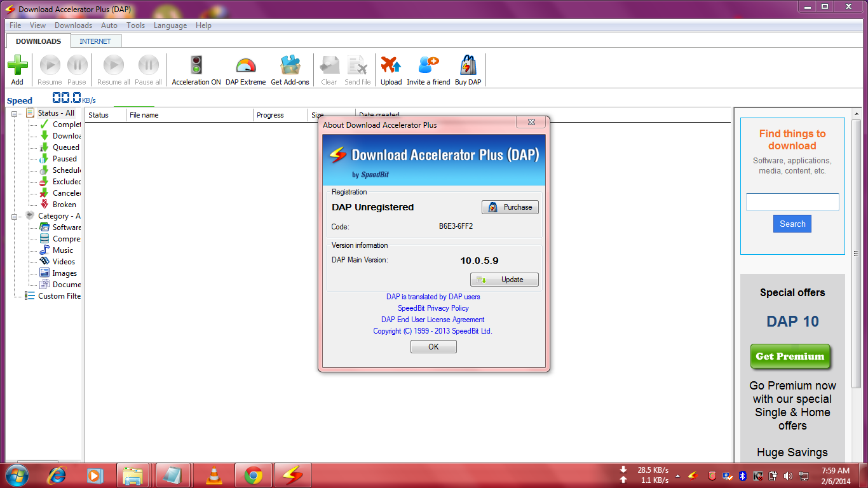The width and height of the screenshot is (868, 488).
Task: Click the Update button for DAP version
Action: (504, 279)
